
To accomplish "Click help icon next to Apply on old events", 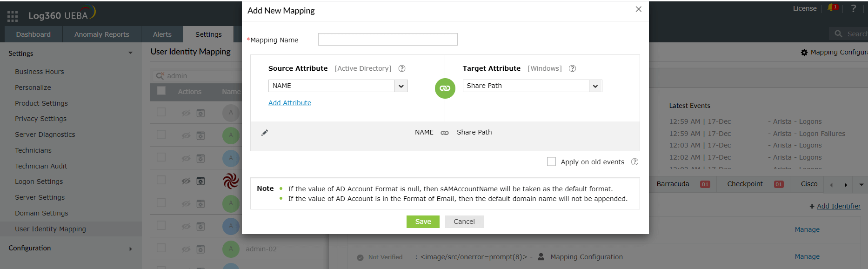I will [634, 162].
